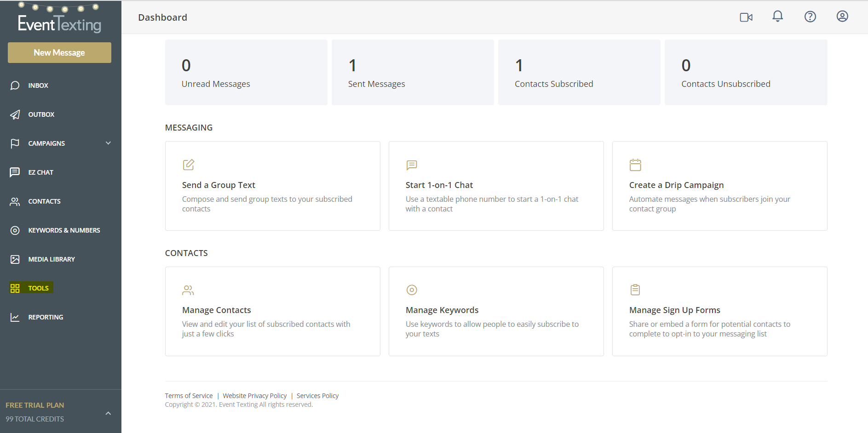Screen dimensions: 868x433
Task: Click the compose icon on Send a Group Text
Action: click(x=189, y=165)
